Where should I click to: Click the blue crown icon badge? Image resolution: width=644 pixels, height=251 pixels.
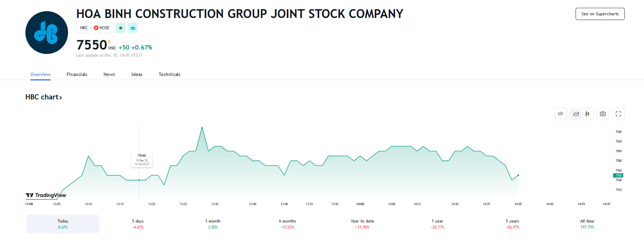[x=133, y=28]
